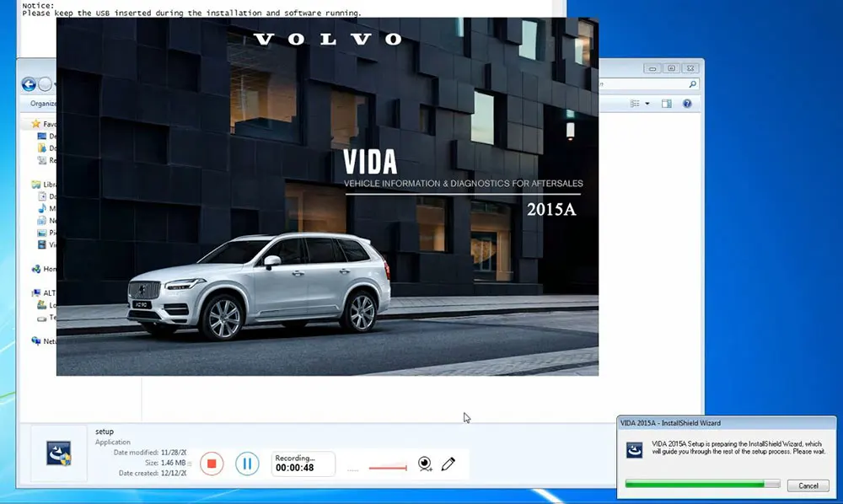Open the Music library icon
This screenshot has width=843, height=504.
click(42, 208)
